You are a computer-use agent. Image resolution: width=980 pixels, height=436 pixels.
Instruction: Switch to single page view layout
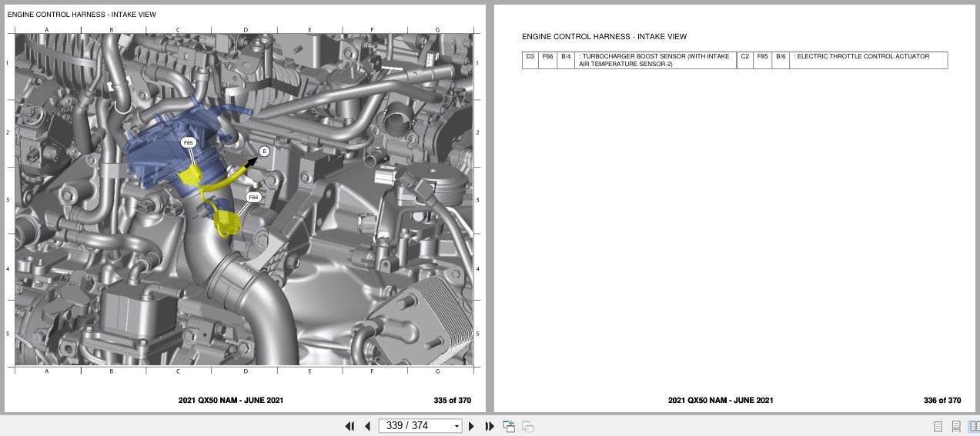(938, 426)
